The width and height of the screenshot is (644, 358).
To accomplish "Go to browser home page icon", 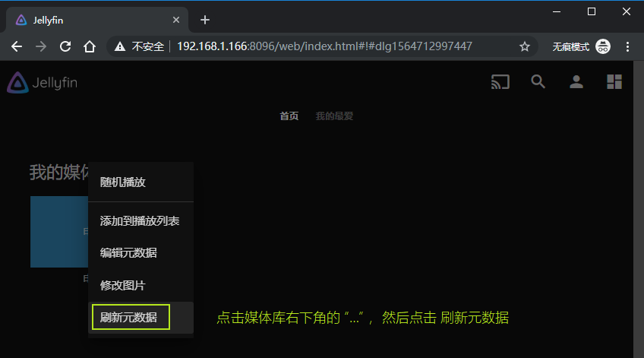I will 90,46.
